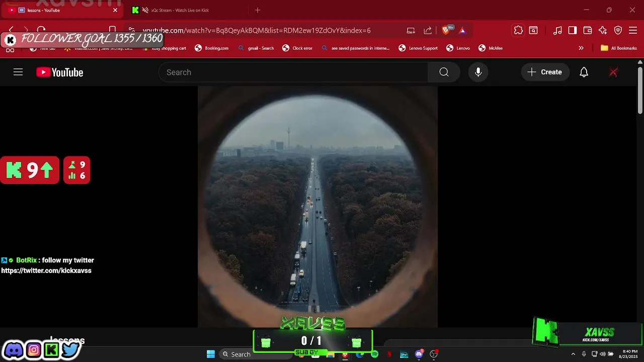Screen dimensions: 644x362
Task: Start voice search with the microphone
Action: click(478, 72)
